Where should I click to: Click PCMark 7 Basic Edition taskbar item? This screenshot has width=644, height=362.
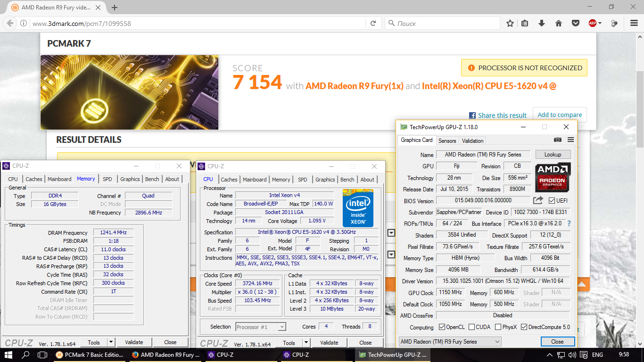(90, 355)
